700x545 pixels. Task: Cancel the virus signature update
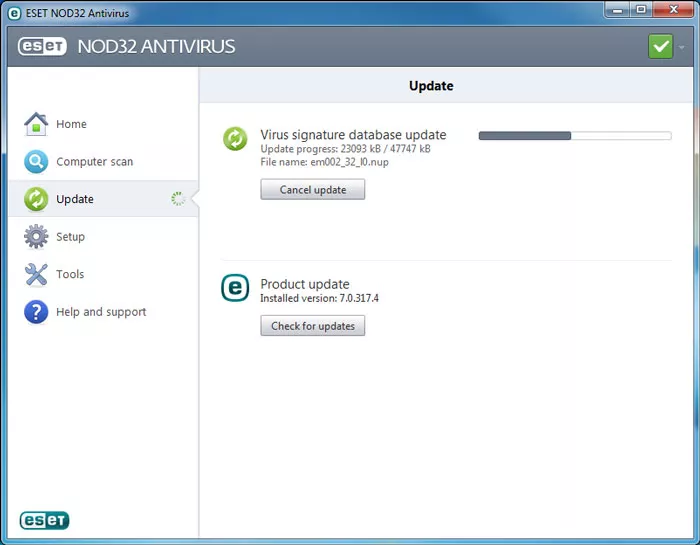[312, 189]
